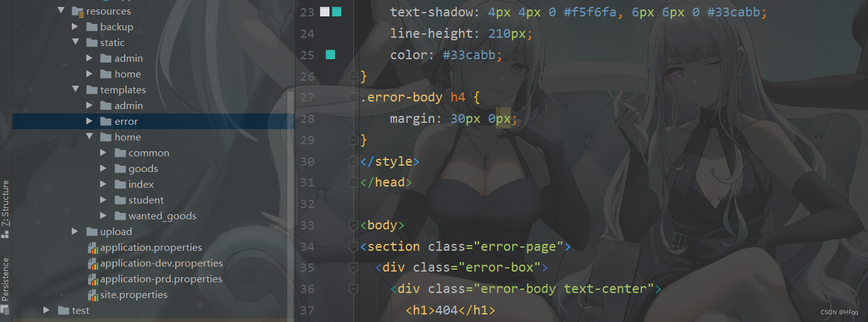
Task: Click the student folder icon
Action: pyautogui.click(x=120, y=200)
